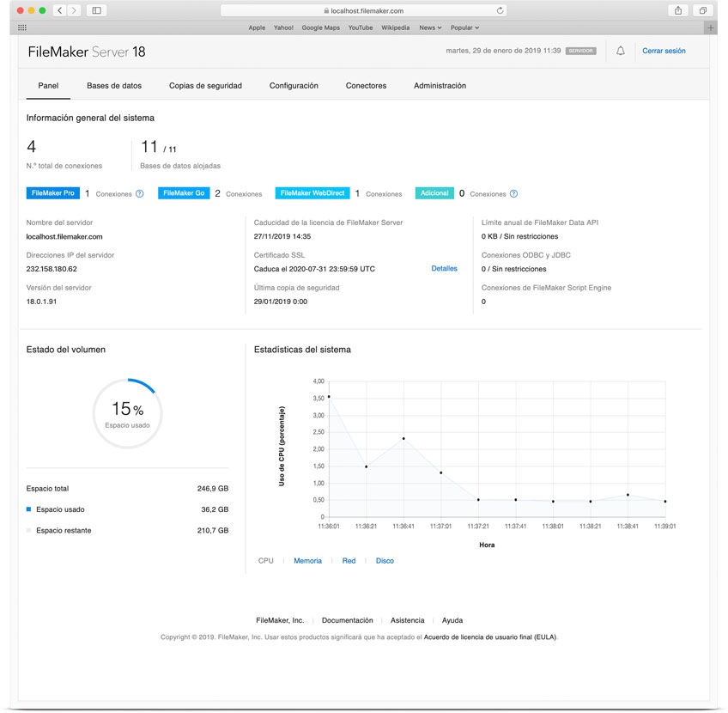The height and width of the screenshot is (713, 728).
Task: View SSL certificate Detalles link
Action: point(444,269)
